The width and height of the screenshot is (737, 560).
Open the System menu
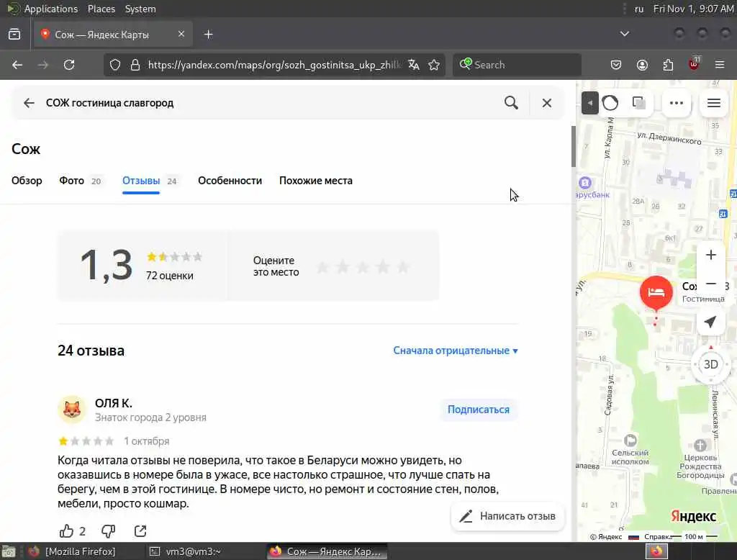[140, 9]
